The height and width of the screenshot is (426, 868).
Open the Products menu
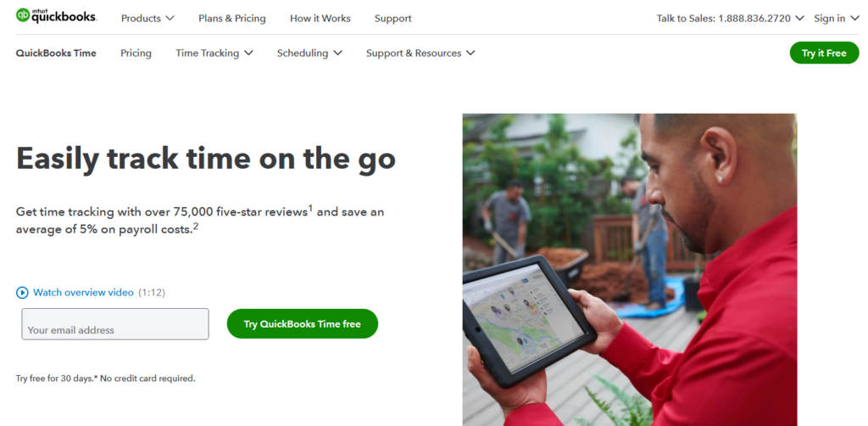coord(147,19)
